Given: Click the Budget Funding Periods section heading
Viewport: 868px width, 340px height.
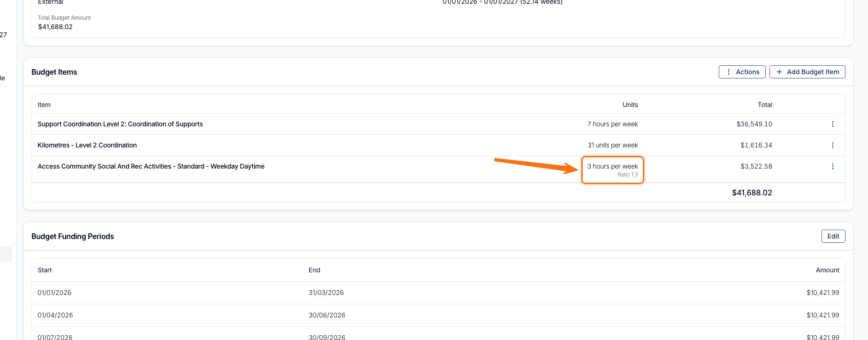Looking at the screenshot, I should [73, 236].
